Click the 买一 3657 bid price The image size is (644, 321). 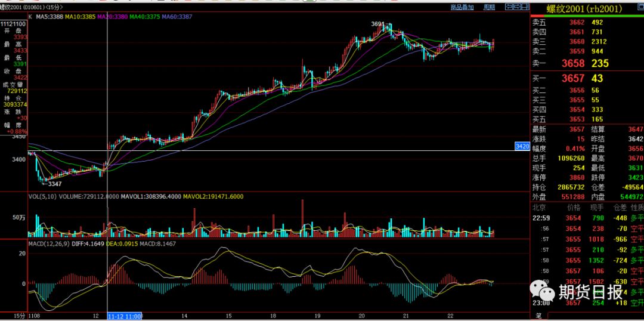pyautogui.click(x=573, y=79)
